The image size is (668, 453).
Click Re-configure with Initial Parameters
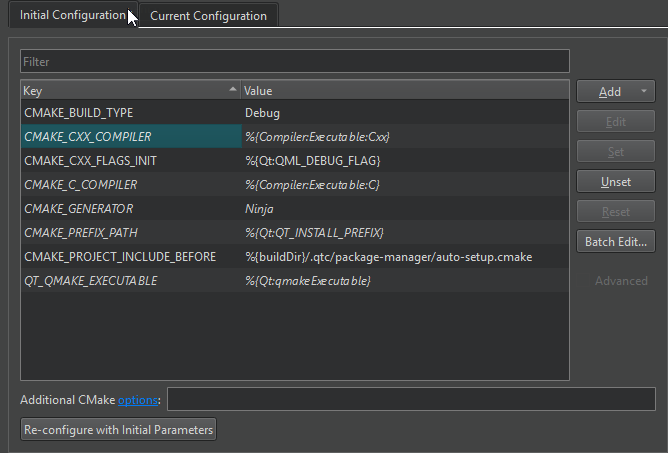point(118,430)
